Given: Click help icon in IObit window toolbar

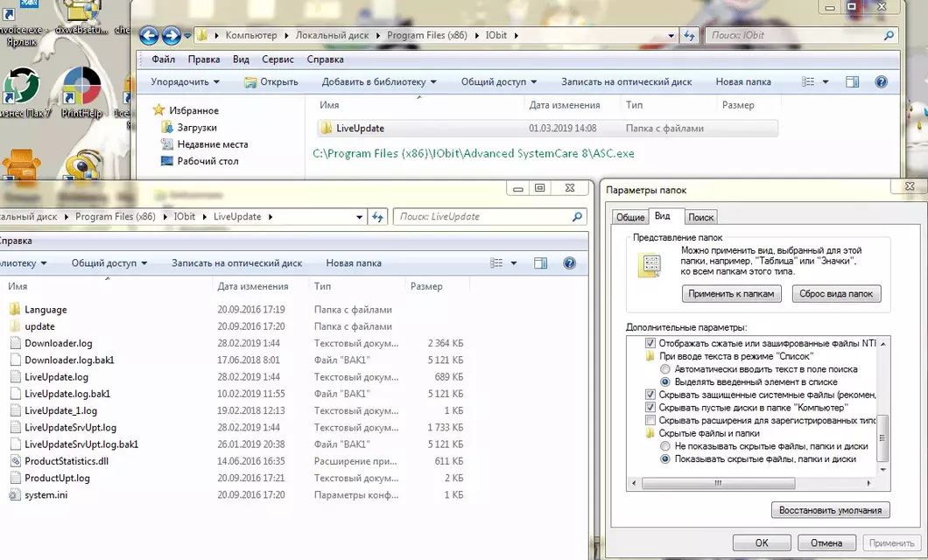Looking at the screenshot, I should [881, 82].
